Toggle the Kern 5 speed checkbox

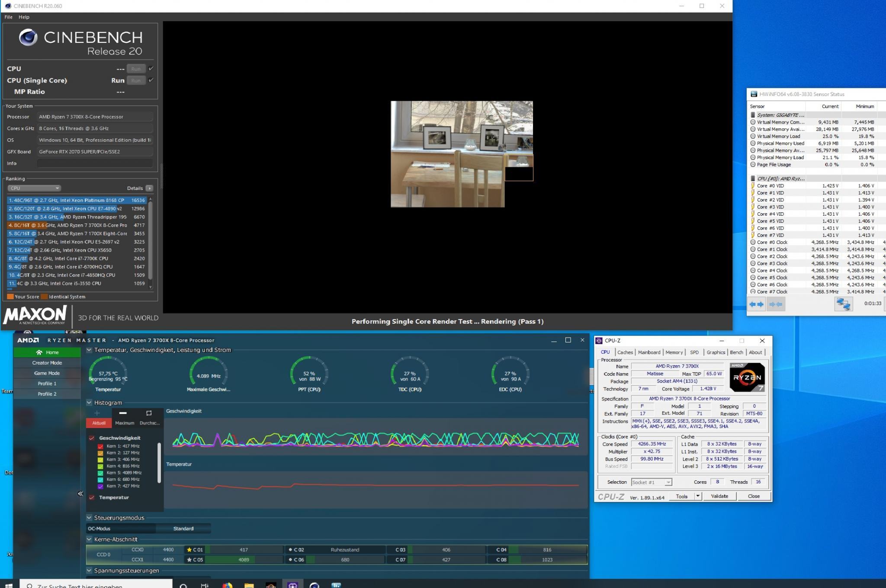coord(100,473)
